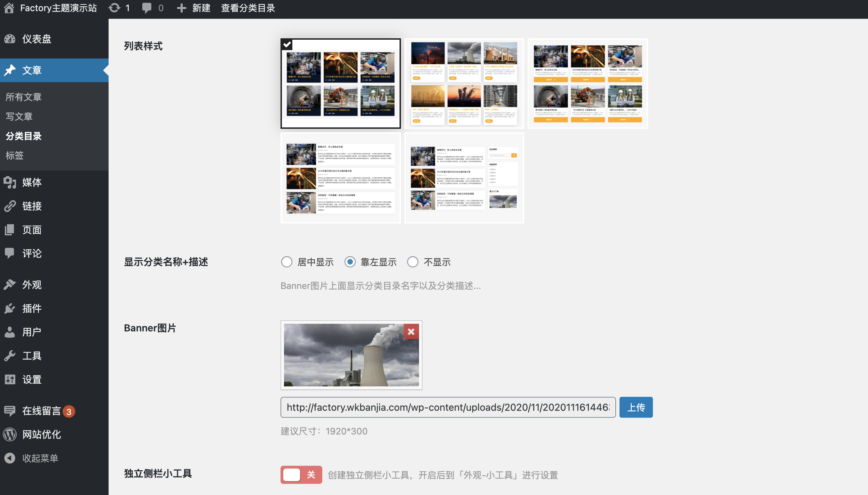This screenshot has width=868, height=495.
Task: Remove the Banner image with red X
Action: 411,332
